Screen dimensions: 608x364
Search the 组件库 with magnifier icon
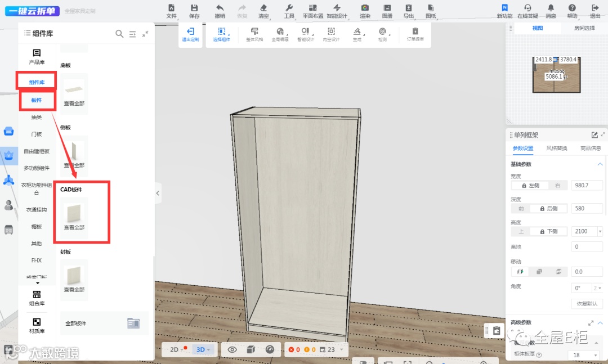click(x=119, y=34)
